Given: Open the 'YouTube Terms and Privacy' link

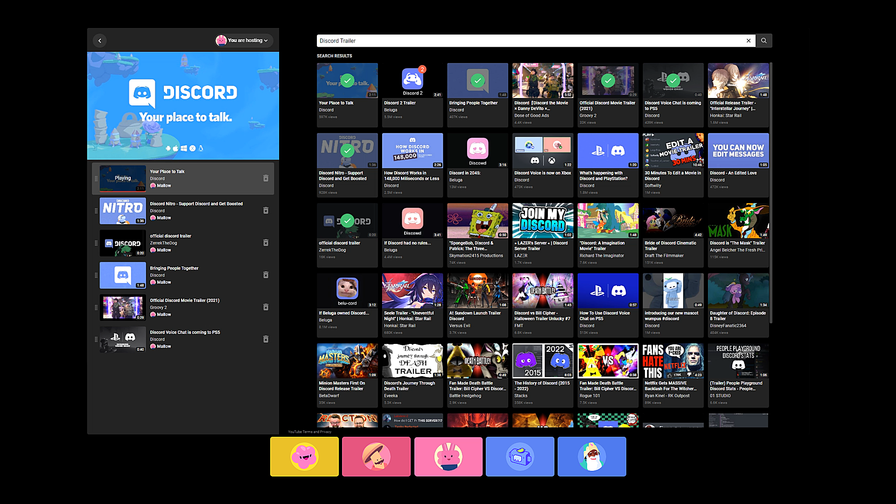Looking at the screenshot, I should 310,432.
